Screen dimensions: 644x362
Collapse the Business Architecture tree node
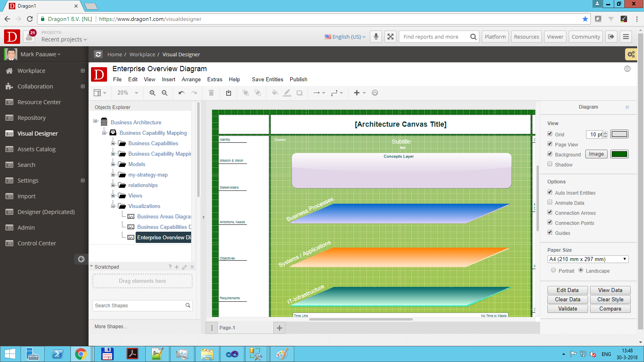click(95, 121)
